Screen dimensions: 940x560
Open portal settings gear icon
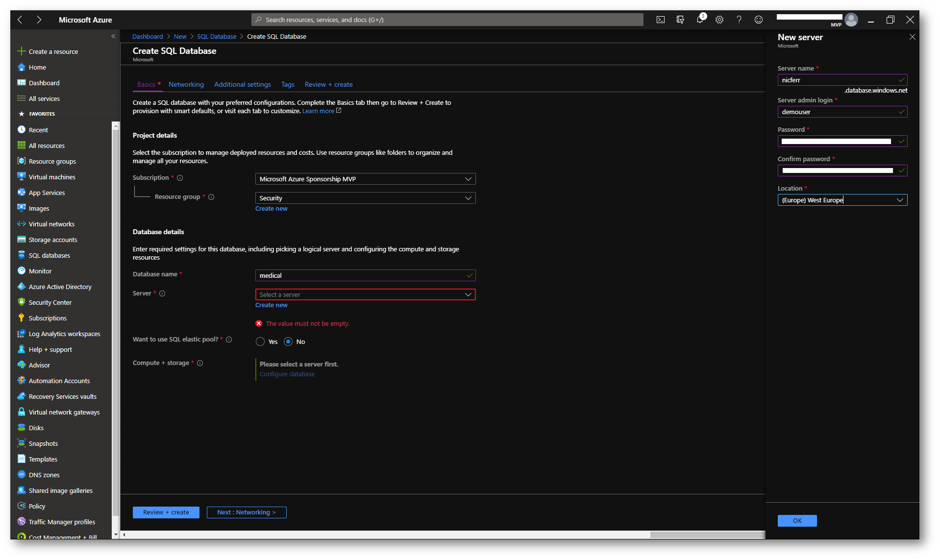pyautogui.click(x=719, y=20)
